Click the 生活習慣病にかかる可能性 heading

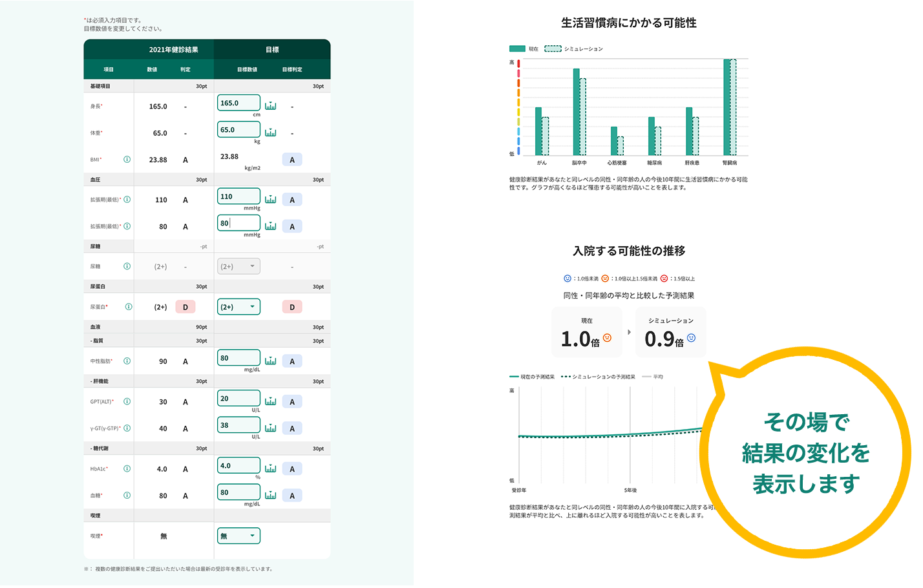628,23
